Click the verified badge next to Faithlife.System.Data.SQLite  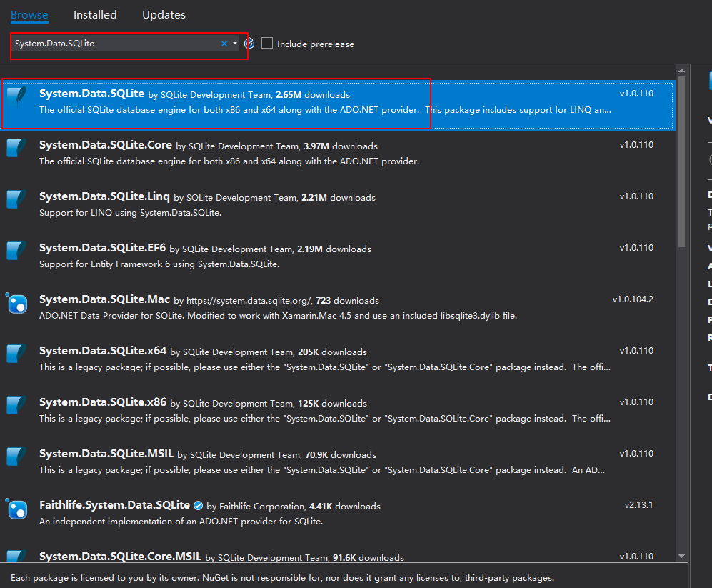(198, 505)
